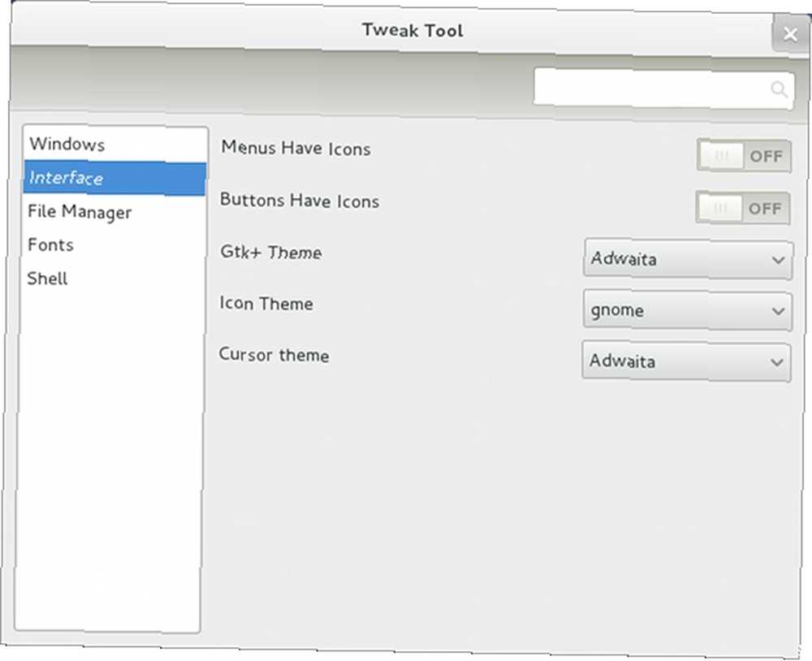Select Windows in the sidebar
This screenshot has height=661, width=812.
coord(115,144)
